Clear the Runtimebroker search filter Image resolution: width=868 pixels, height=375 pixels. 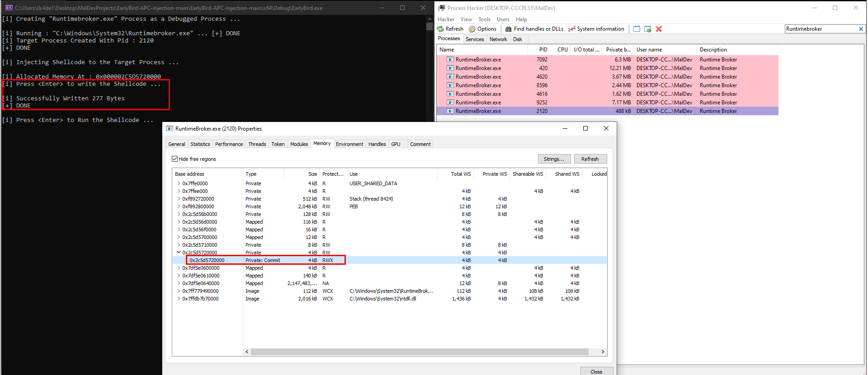pos(861,29)
